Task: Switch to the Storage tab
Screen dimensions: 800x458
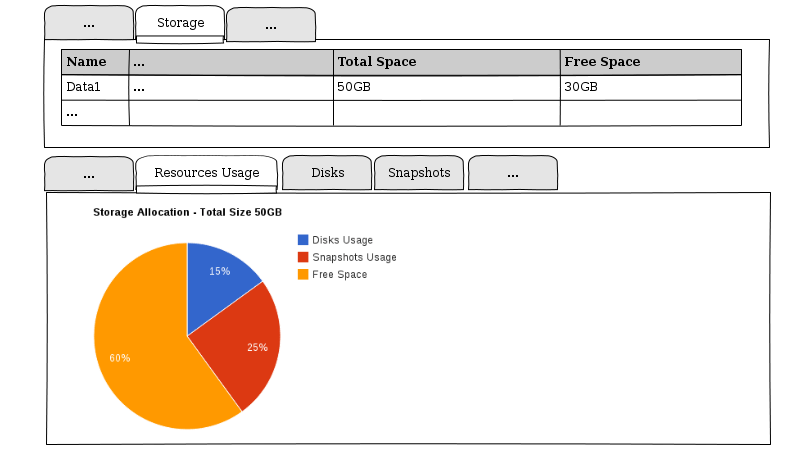Action: (180, 23)
